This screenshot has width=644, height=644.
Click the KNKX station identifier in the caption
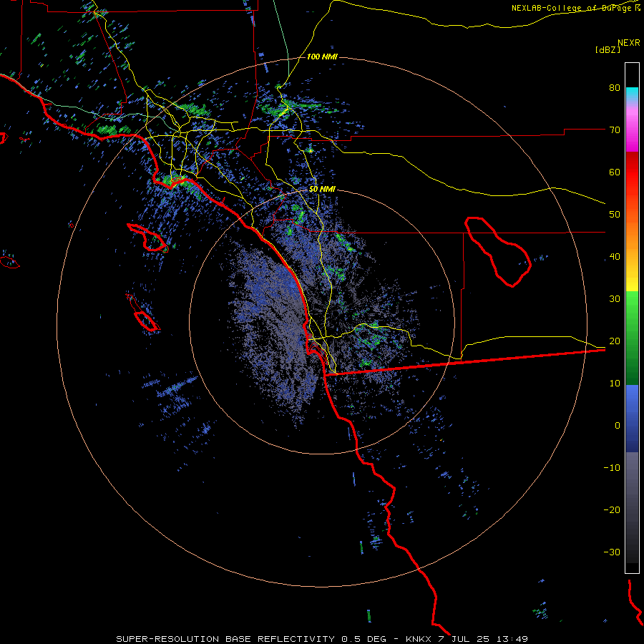(x=419, y=639)
